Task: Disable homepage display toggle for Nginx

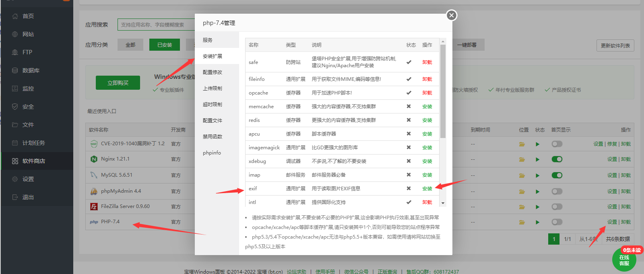Action: (557, 159)
